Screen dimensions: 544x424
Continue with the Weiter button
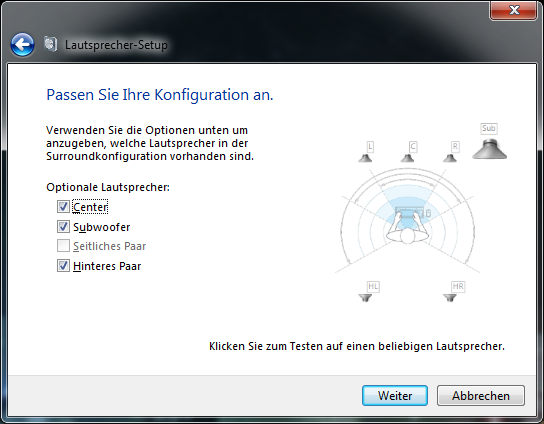coord(395,396)
